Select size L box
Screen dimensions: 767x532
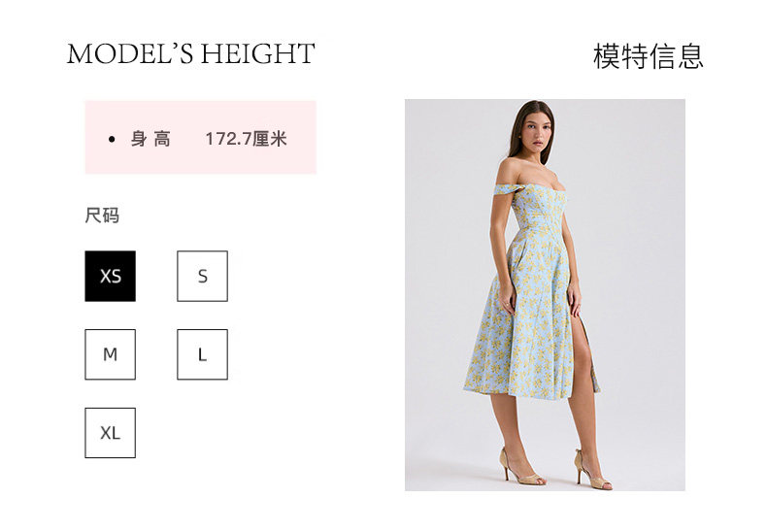203,354
